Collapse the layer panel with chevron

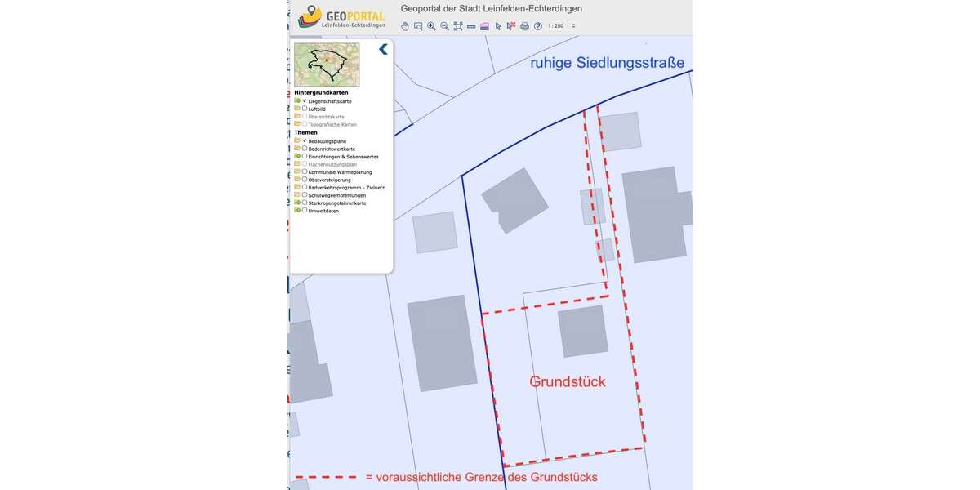[x=383, y=49]
